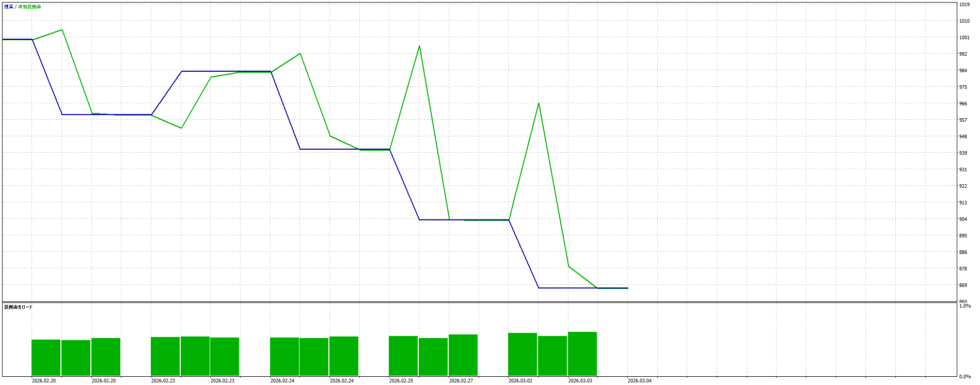Click the 913 axis value
The height and width of the screenshot is (385, 980).
(x=963, y=203)
